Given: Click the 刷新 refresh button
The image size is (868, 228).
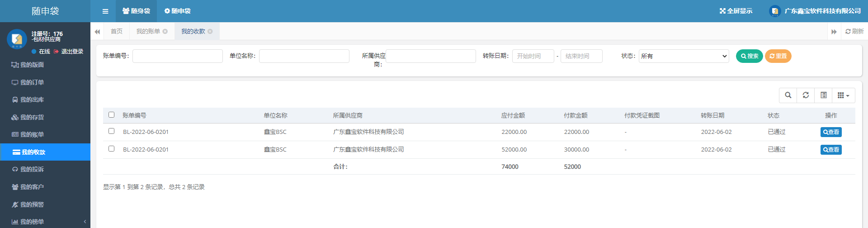Looking at the screenshot, I should 854,31.
